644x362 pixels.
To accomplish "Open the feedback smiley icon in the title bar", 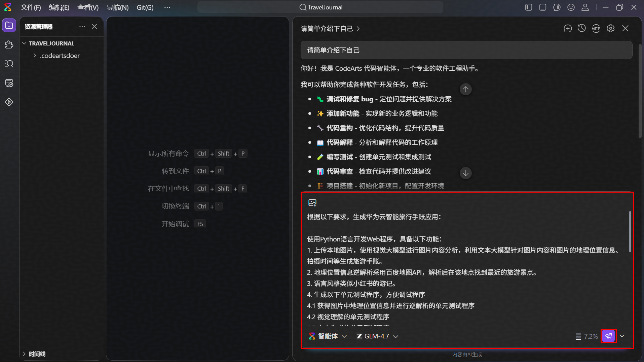I will (x=571, y=7).
